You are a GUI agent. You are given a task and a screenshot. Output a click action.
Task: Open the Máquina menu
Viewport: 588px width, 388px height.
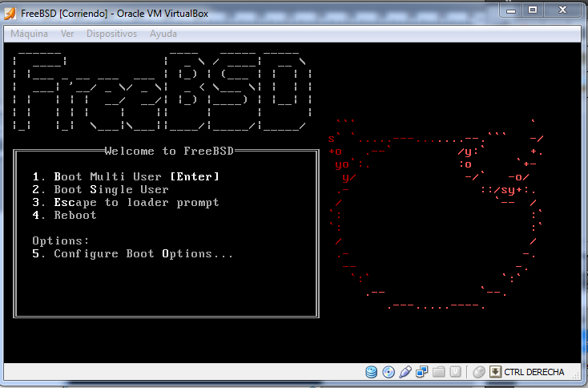point(30,34)
